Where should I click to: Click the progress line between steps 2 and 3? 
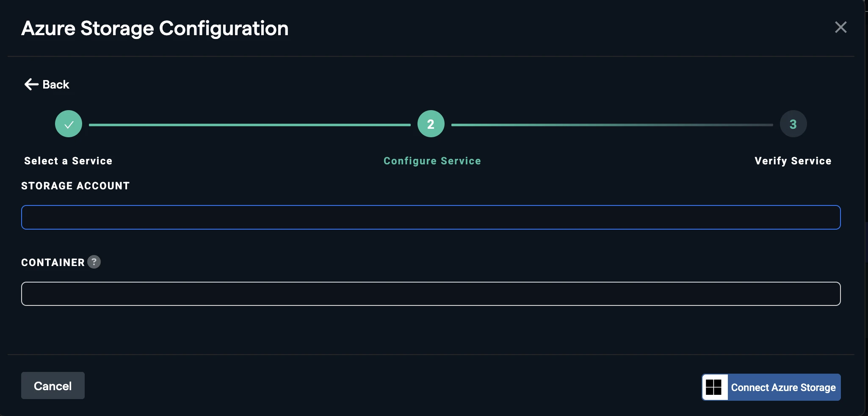pos(612,125)
